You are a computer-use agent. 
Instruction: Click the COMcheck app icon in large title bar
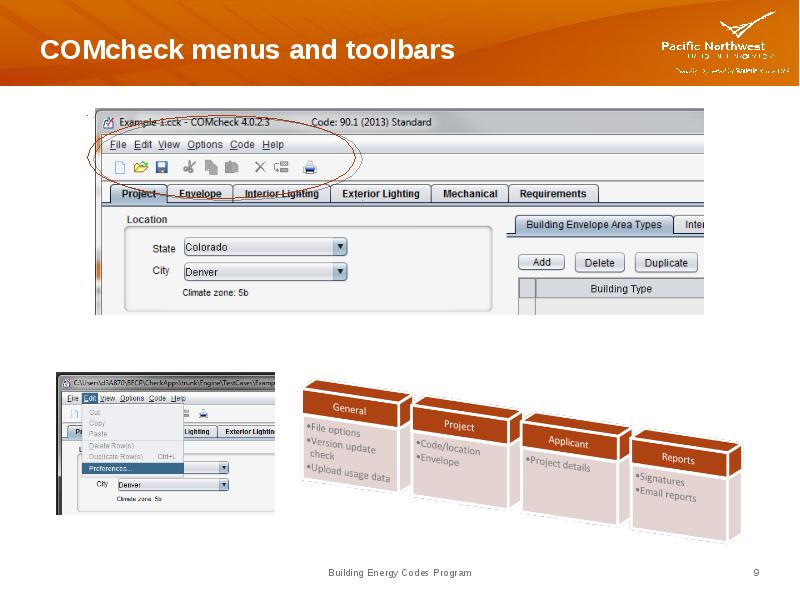click(108, 122)
